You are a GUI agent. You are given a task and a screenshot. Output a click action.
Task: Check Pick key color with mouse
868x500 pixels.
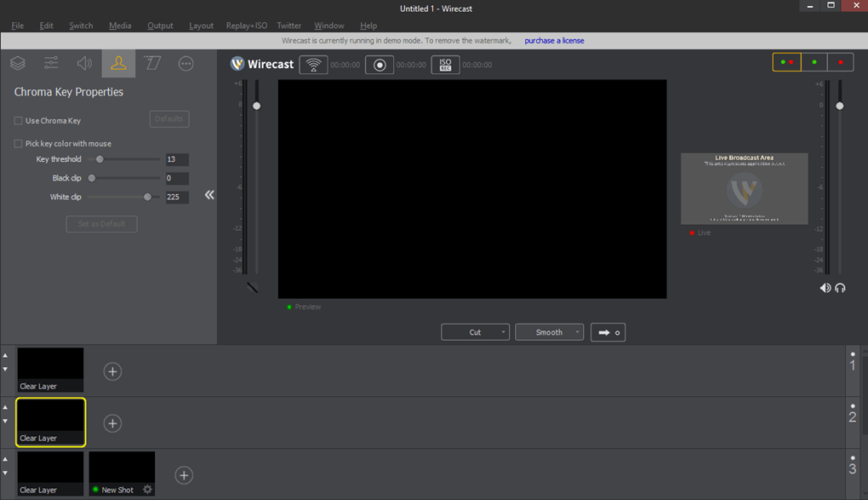(x=19, y=144)
